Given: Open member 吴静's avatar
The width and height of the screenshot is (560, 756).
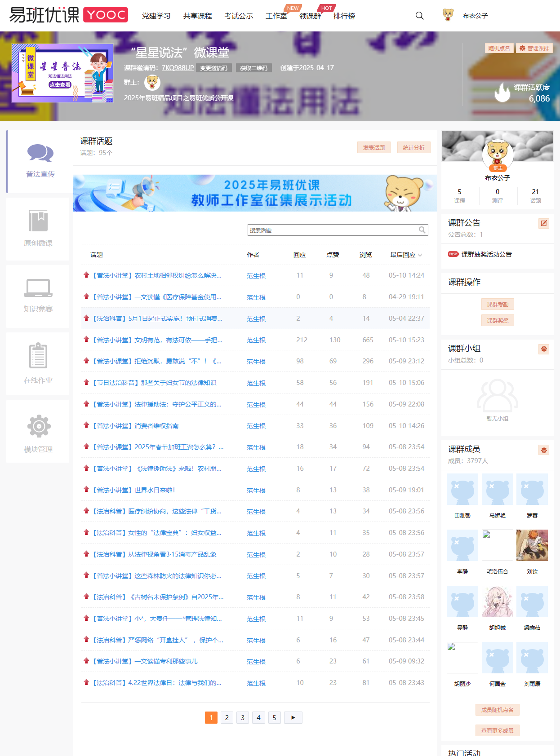Looking at the screenshot, I should (x=462, y=601).
